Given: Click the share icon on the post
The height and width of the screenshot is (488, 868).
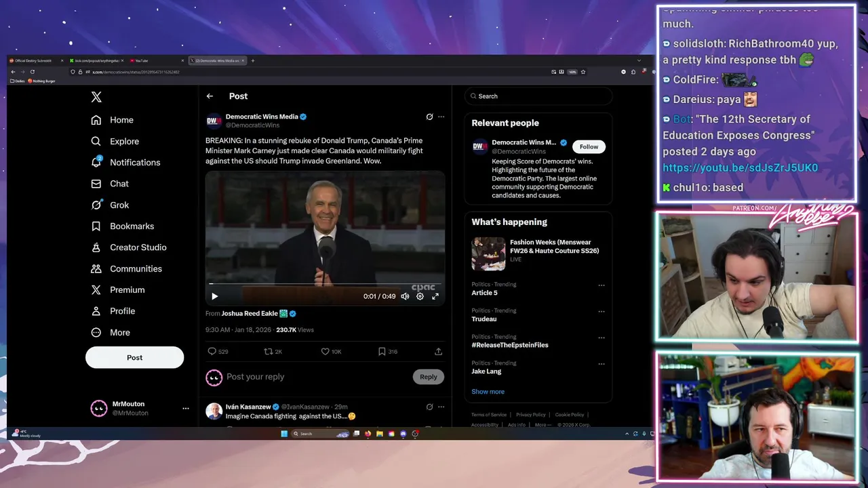Looking at the screenshot, I should (x=438, y=351).
